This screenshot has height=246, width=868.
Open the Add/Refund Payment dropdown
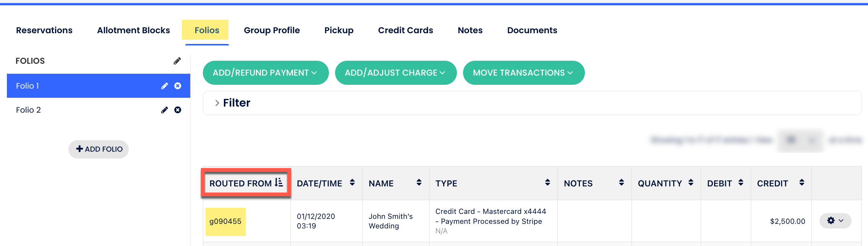click(266, 73)
